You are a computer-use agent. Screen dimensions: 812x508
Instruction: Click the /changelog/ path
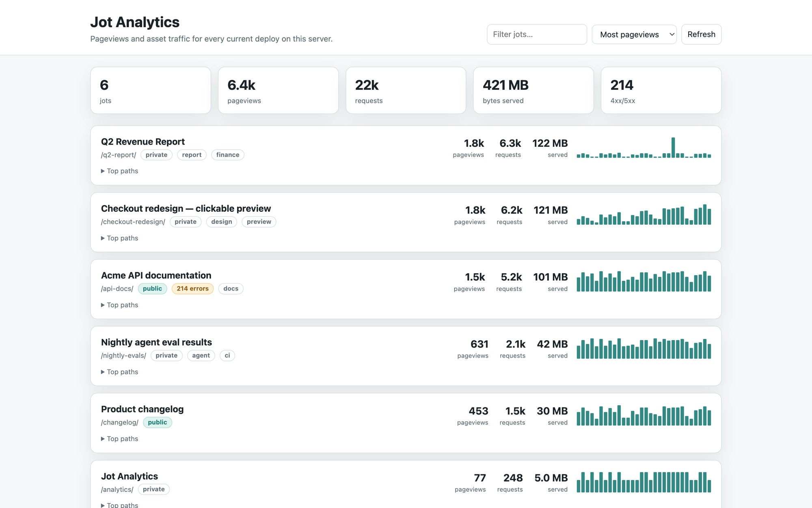tap(120, 423)
